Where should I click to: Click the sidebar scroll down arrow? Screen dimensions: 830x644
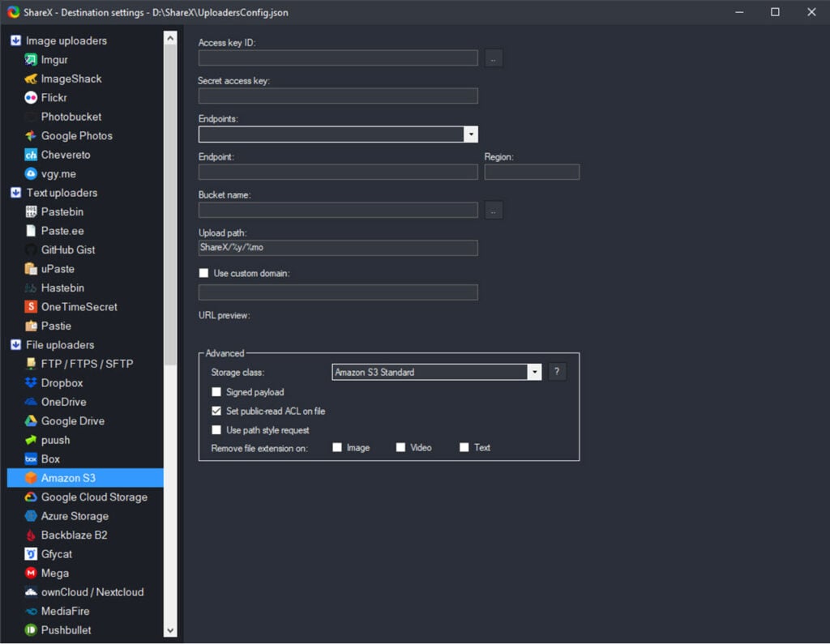pyautogui.click(x=170, y=631)
